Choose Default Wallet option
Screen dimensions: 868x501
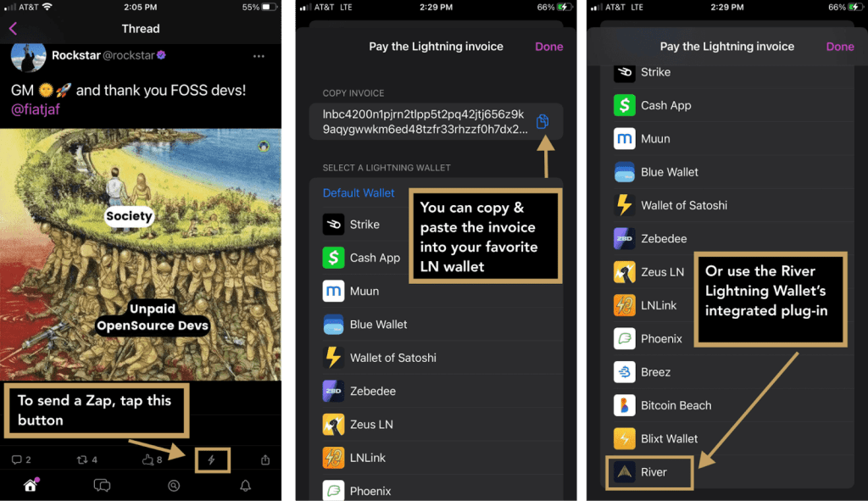tap(359, 192)
